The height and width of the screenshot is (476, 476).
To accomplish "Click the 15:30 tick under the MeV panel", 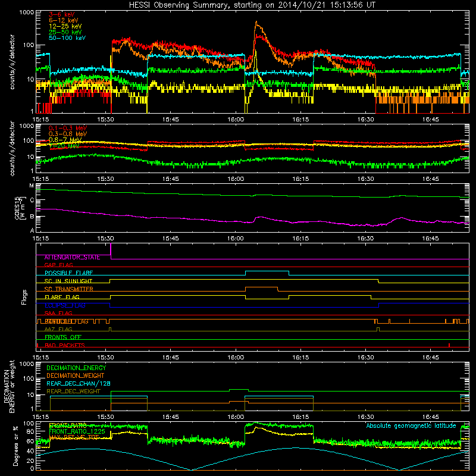I will point(106,179).
